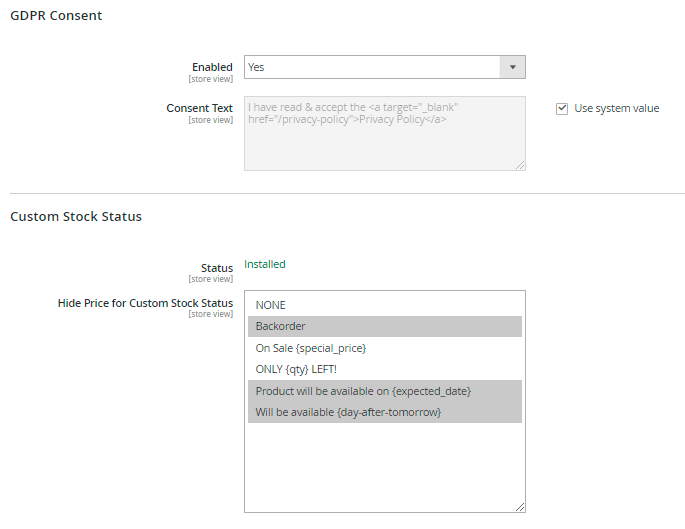
Task: Click empty area below the list options
Action: [385, 465]
